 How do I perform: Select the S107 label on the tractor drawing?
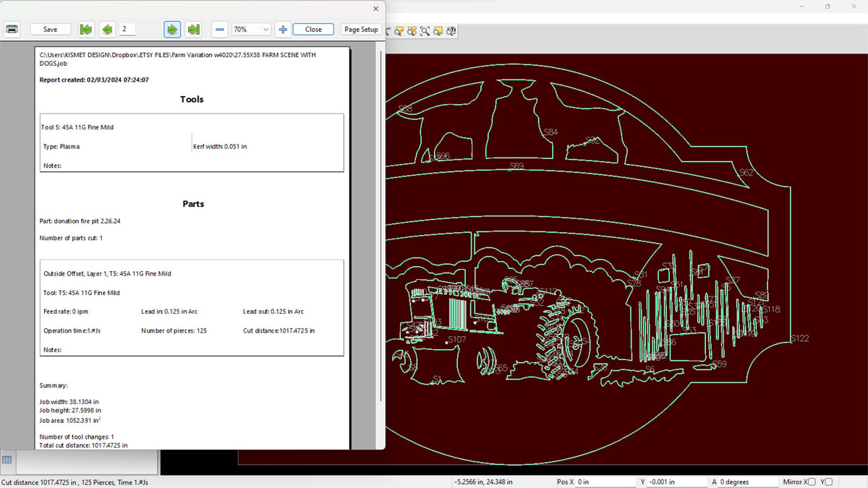pyautogui.click(x=457, y=339)
